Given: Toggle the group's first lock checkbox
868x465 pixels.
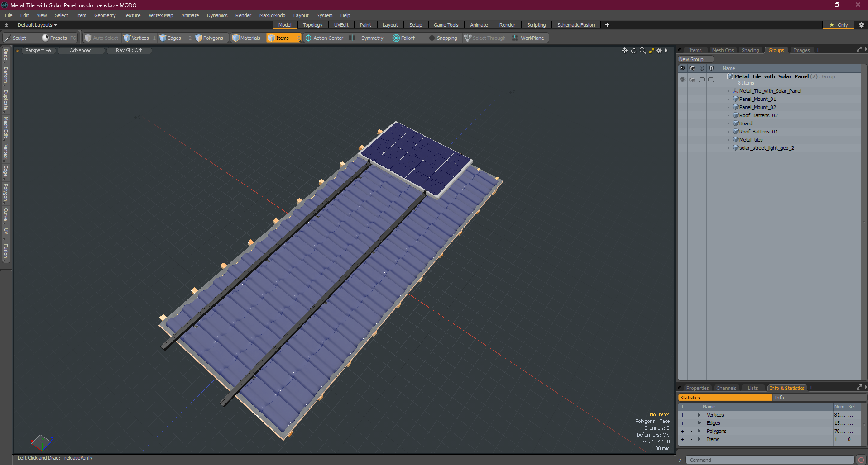Looking at the screenshot, I should click(x=701, y=80).
